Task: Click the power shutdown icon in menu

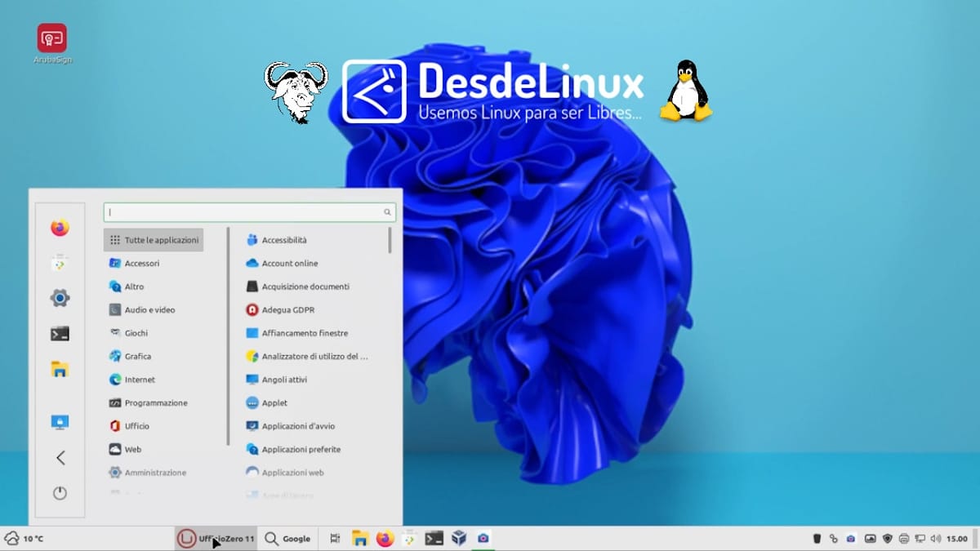Action: [x=60, y=493]
